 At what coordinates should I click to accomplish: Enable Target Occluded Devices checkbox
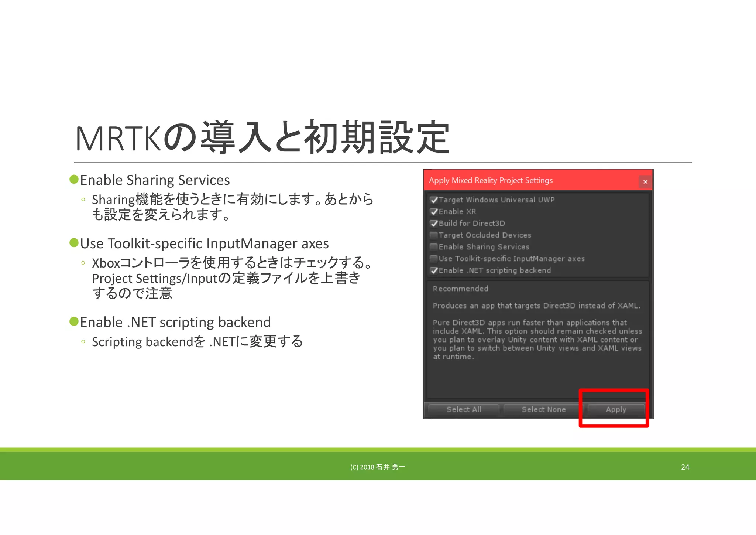coord(434,235)
